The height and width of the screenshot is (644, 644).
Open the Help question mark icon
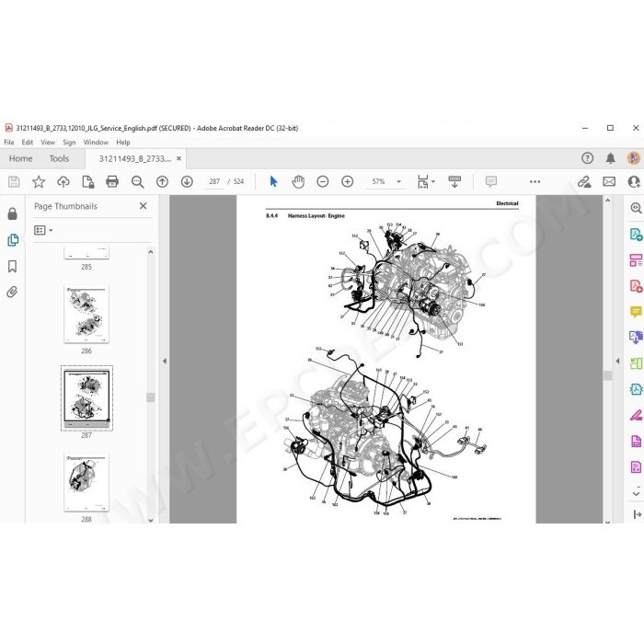[x=587, y=158]
